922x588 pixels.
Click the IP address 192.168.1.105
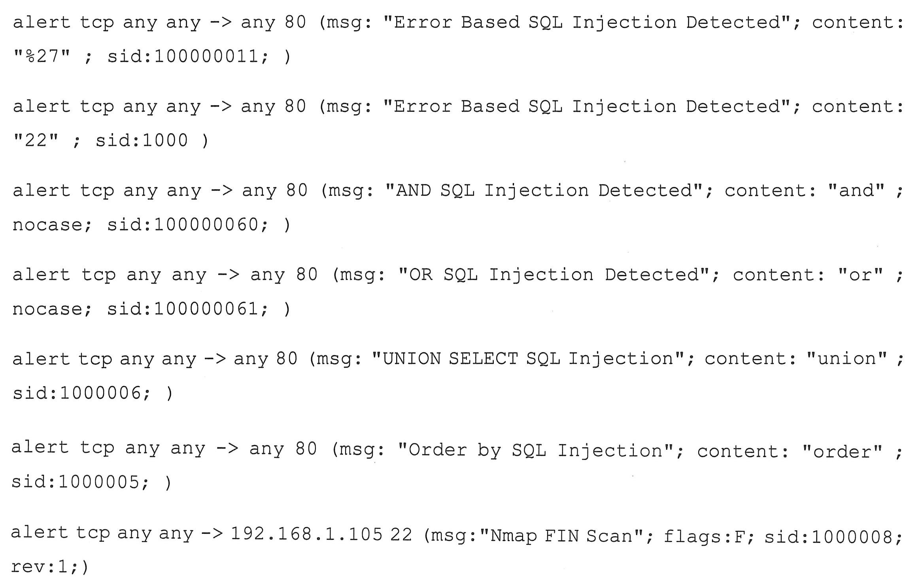tap(306, 535)
